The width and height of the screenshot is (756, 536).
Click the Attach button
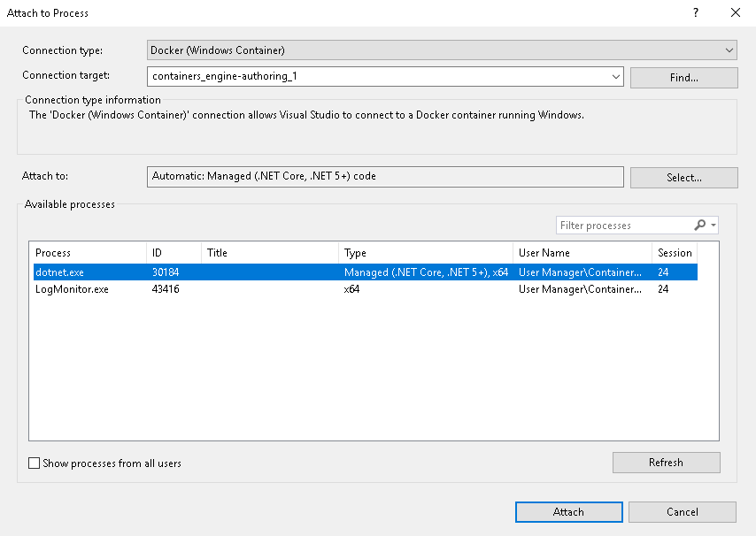click(x=569, y=512)
